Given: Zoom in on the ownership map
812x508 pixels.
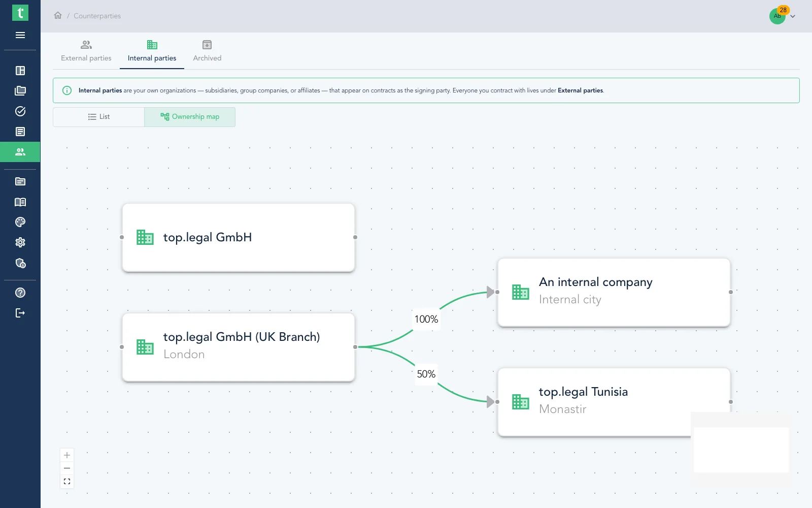Looking at the screenshot, I should (x=67, y=455).
